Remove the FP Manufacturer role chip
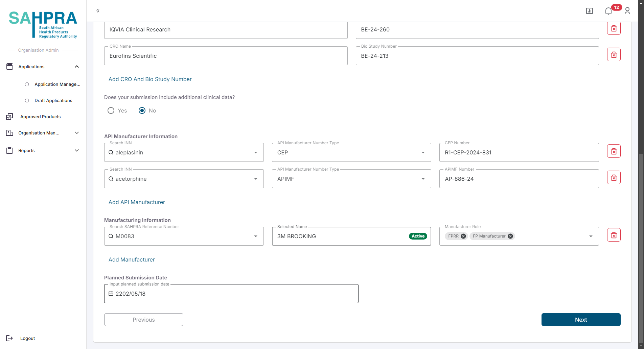The height and width of the screenshot is (349, 644). (510, 236)
